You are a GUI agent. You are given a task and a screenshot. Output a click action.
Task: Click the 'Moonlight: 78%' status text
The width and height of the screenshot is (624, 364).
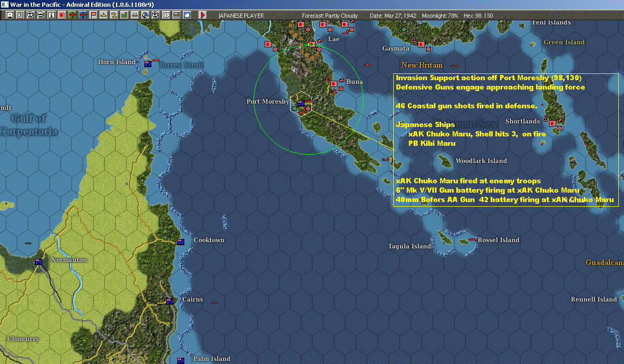(440, 16)
